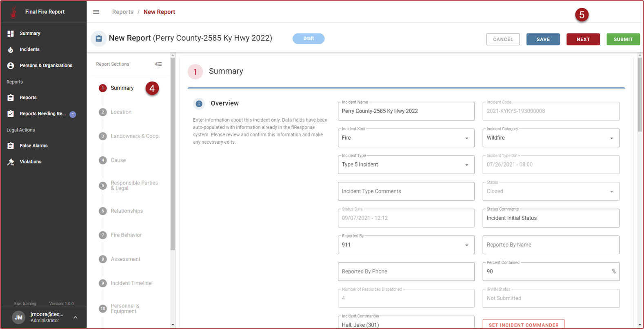Click step 2 Location circle
The width and height of the screenshot is (644, 329).
point(103,112)
